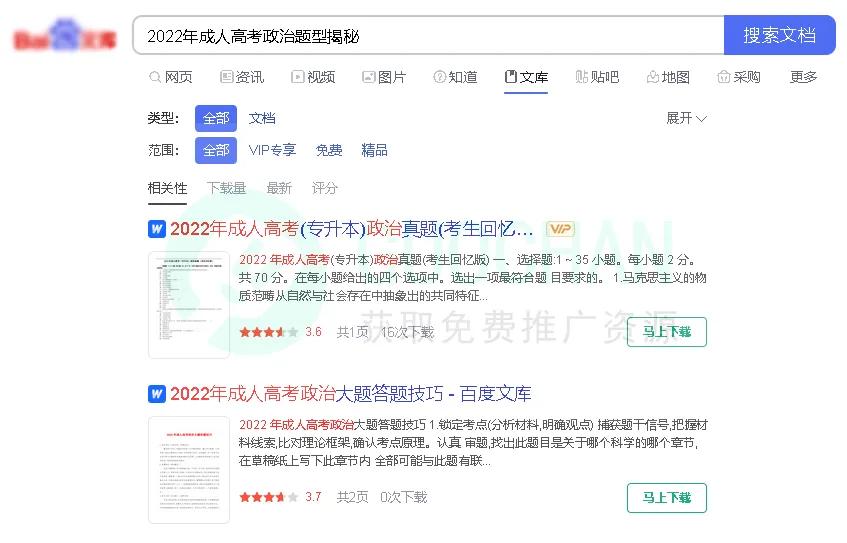Click 马上下载 for 专升本政治真题 document
This screenshot has height=543, width=847.
pyautogui.click(x=667, y=332)
